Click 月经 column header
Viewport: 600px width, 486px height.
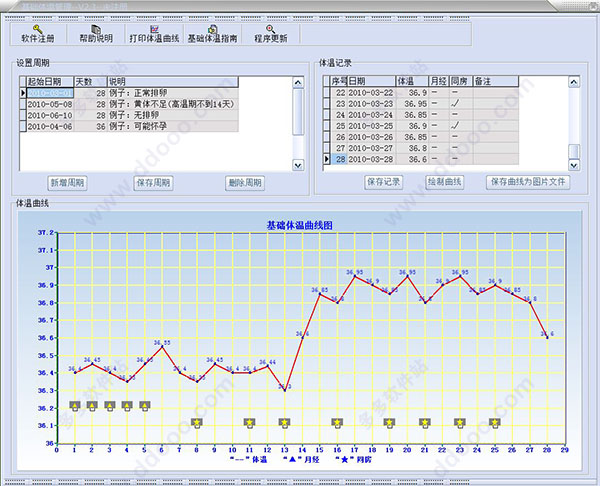pyautogui.click(x=439, y=81)
